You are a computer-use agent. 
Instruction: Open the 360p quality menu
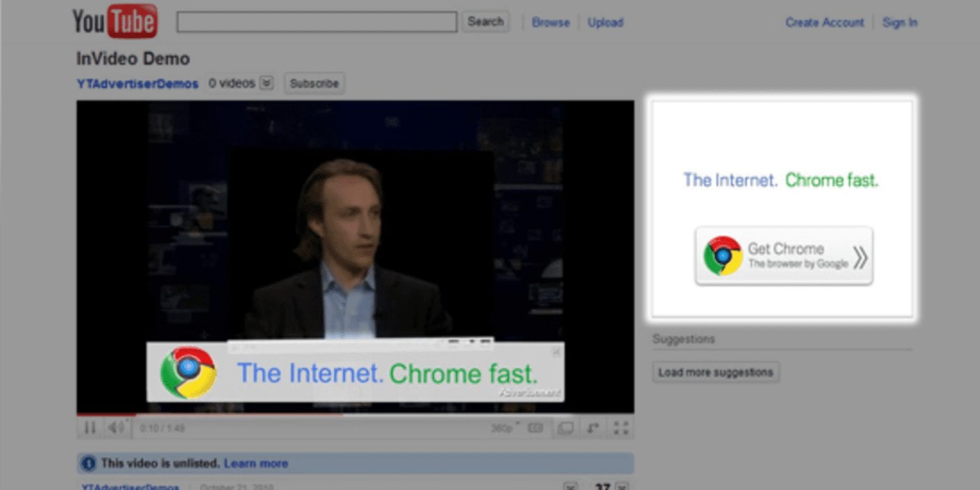tap(505, 428)
